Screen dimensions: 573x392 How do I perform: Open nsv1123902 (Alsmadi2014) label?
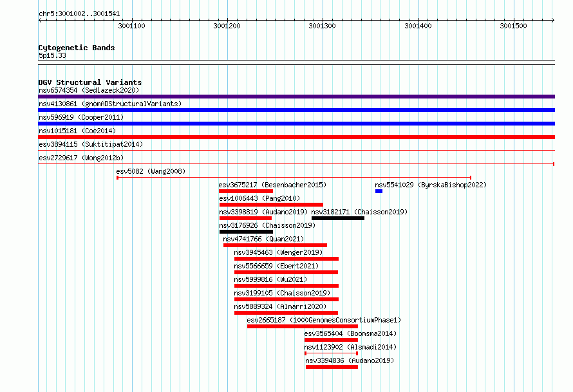(x=350, y=347)
